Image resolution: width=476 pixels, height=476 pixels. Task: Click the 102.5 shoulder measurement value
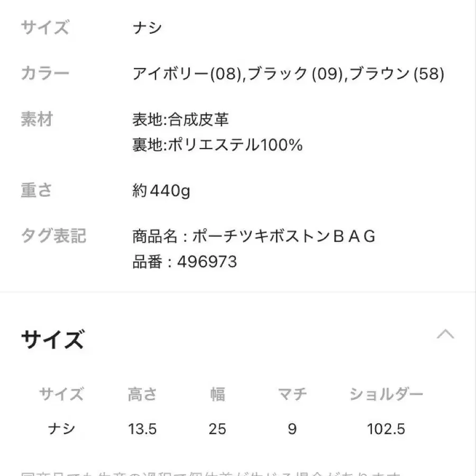coord(386,429)
